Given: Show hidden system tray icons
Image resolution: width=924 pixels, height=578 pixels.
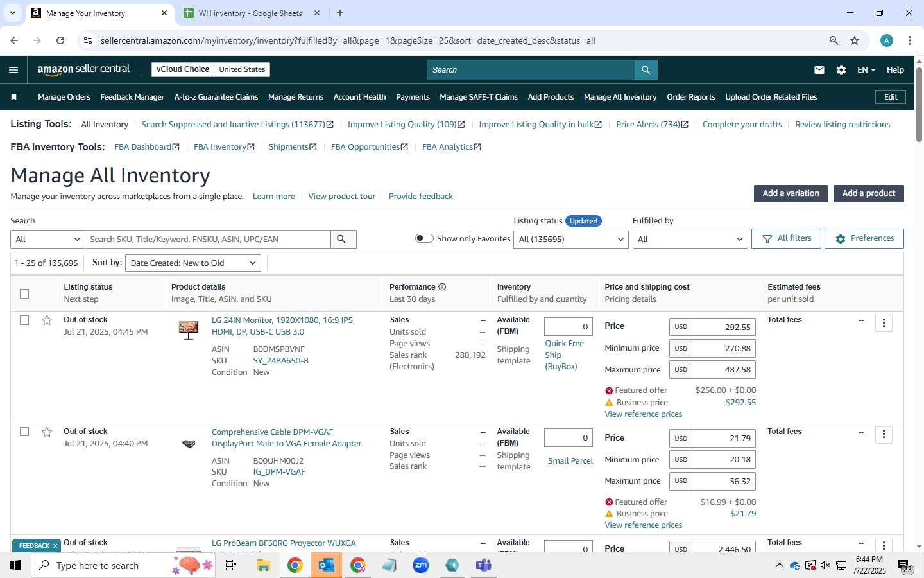Looking at the screenshot, I should (x=779, y=565).
